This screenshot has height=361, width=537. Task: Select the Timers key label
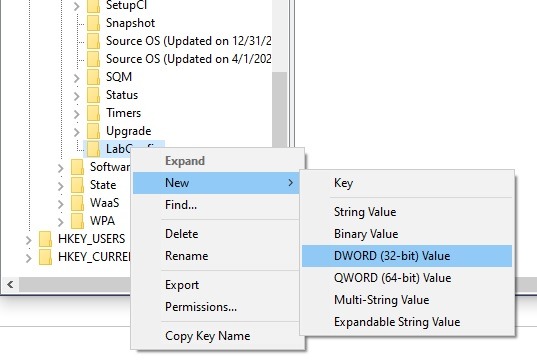pyautogui.click(x=123, y=113)
